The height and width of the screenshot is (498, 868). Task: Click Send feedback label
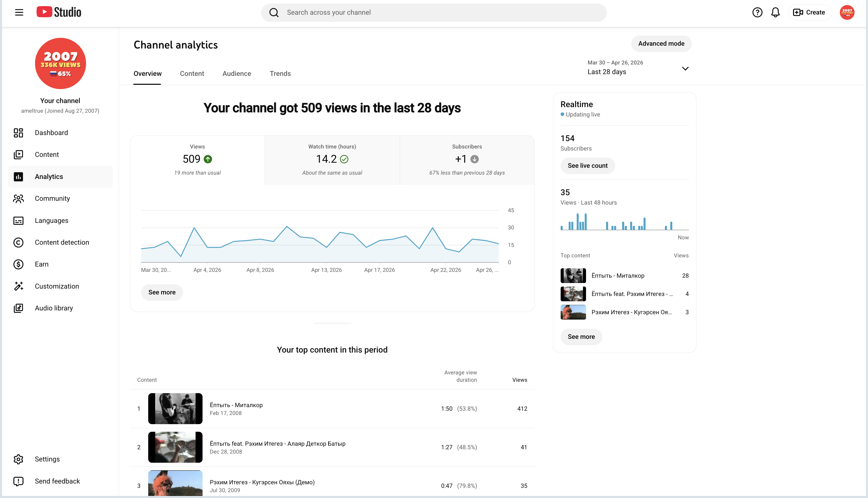[x=57, y=481]
